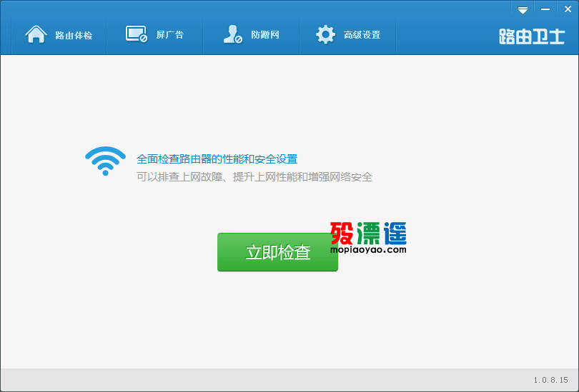Click the 全面检查路由器的性能和安全设置 heading
579x392 pixels.
coord(217,159)
